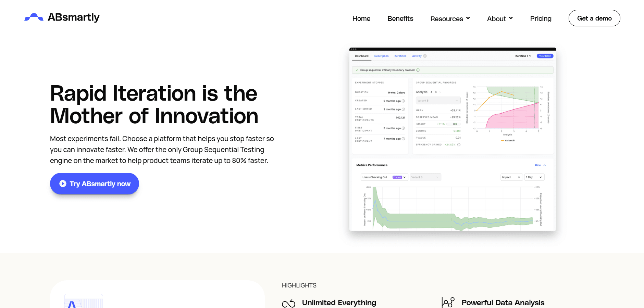Click the Activity tab in the screenshot
This screenshot has height=308, width=644.
[417, 56]
